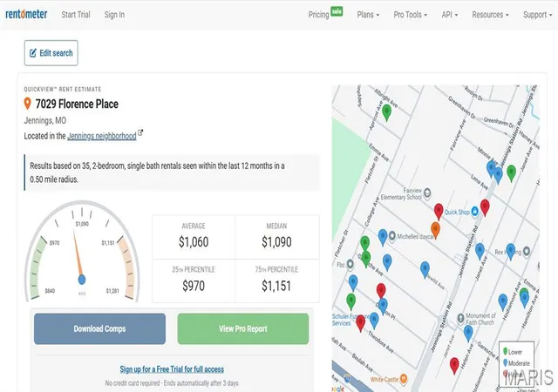Image resolution: width=558 pixels, height=392 pixels.
Task: Open the Jennings neighborhood link
Action: pos(102,136)
